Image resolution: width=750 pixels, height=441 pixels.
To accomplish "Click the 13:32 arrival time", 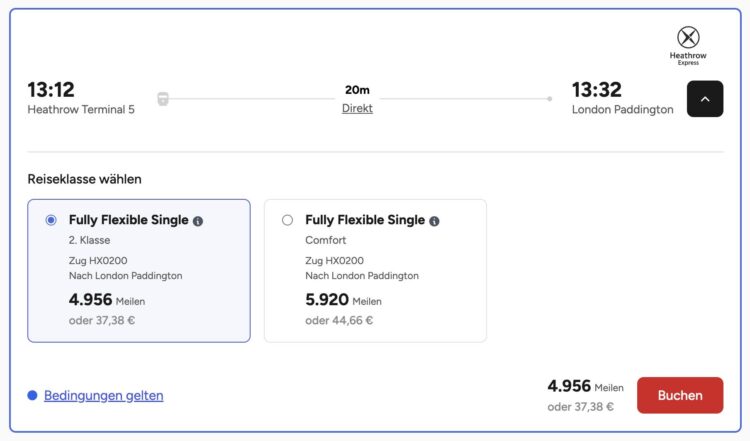I will coord(596,89).
